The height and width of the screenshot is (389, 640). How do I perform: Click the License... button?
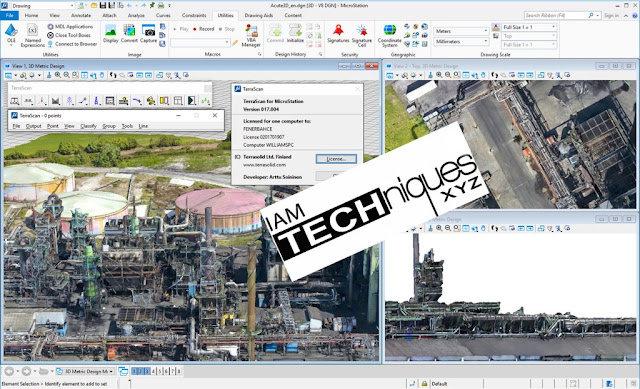click(x=336, y=159)
